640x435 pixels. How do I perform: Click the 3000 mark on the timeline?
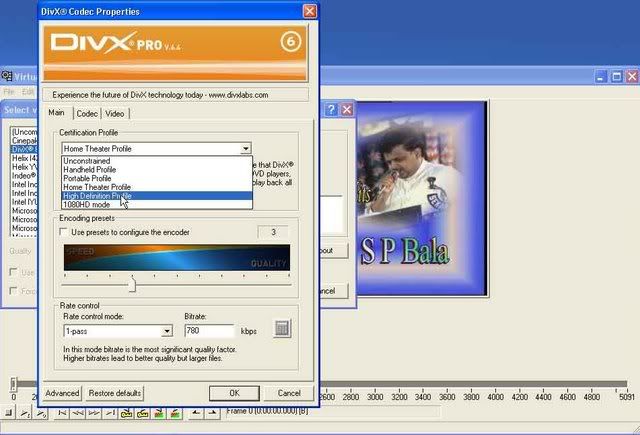pyautogui.click(x=375, y=397)
